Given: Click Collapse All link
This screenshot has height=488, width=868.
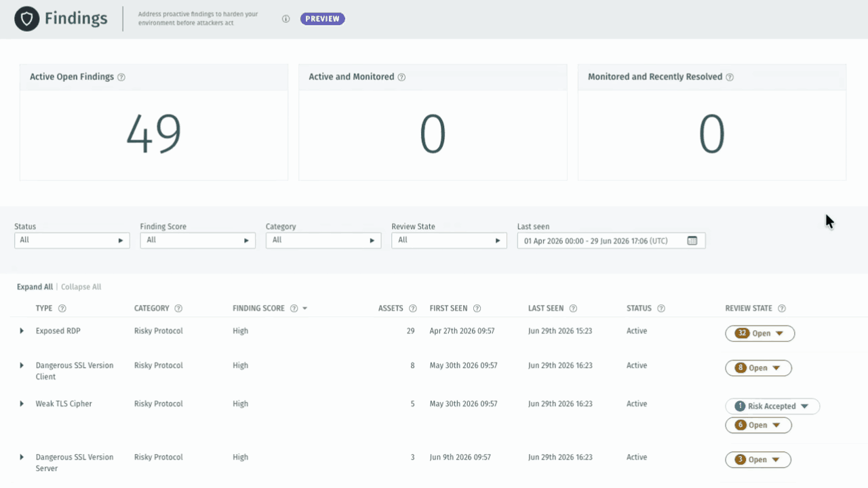Looking at the screenshot, I should pyautogui.click(x=81, y=287).
